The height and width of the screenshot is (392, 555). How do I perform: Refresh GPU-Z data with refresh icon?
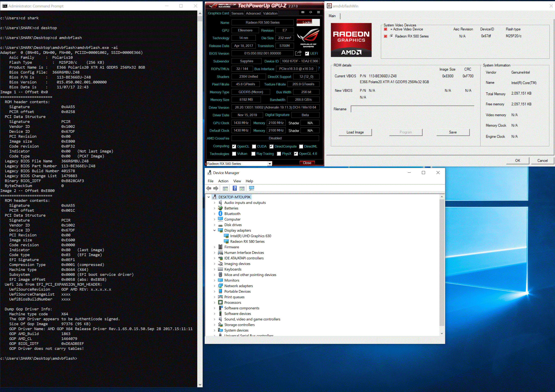pos(311,12)
